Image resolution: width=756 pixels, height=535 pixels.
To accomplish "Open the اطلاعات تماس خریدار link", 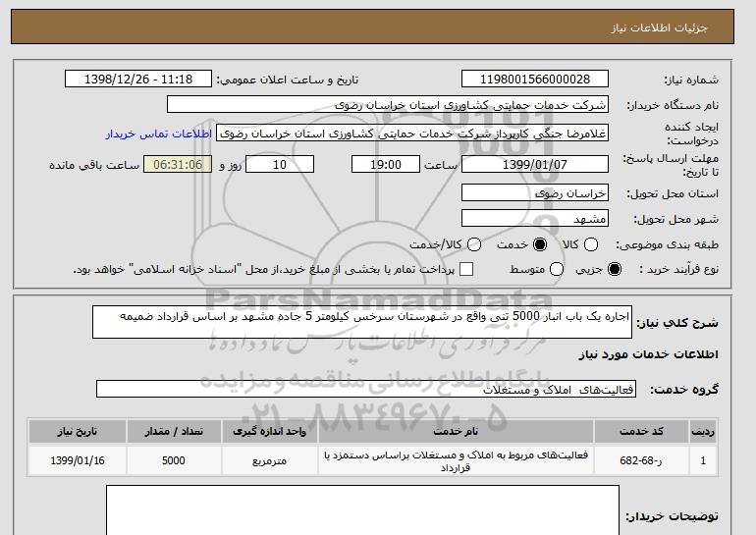I will pyautogui.click(x=159, y=134).
